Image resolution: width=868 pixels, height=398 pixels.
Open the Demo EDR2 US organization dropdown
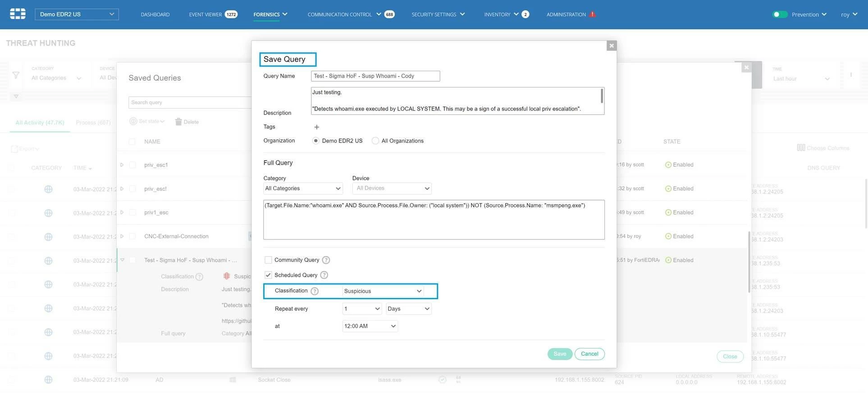click(77, 14)
